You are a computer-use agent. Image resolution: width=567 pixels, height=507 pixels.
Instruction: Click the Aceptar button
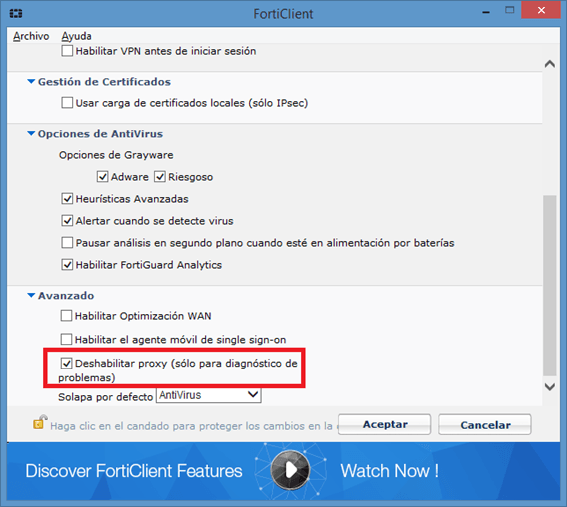(384, 424)
